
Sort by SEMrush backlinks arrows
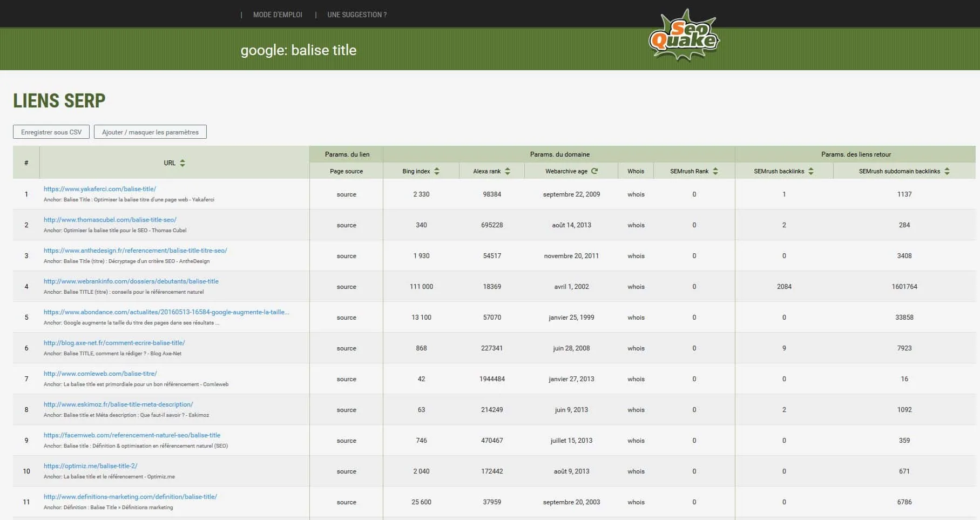click(811, 171)
